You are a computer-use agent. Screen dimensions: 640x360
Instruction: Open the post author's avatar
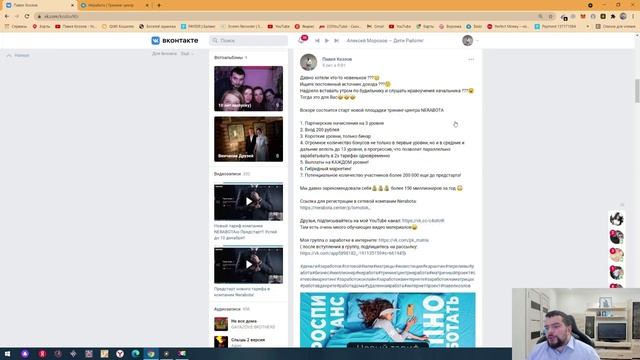point(309,62)
